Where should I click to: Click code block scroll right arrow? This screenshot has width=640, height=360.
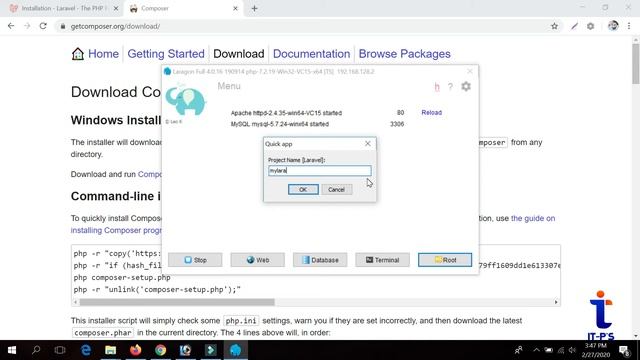pyautogui.click(x=556, y=302)
